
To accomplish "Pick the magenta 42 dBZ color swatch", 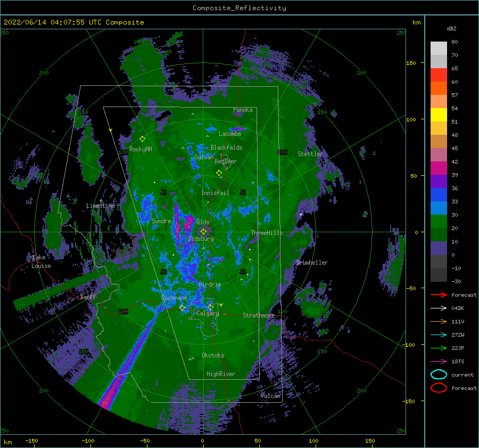I will (439, 168).
